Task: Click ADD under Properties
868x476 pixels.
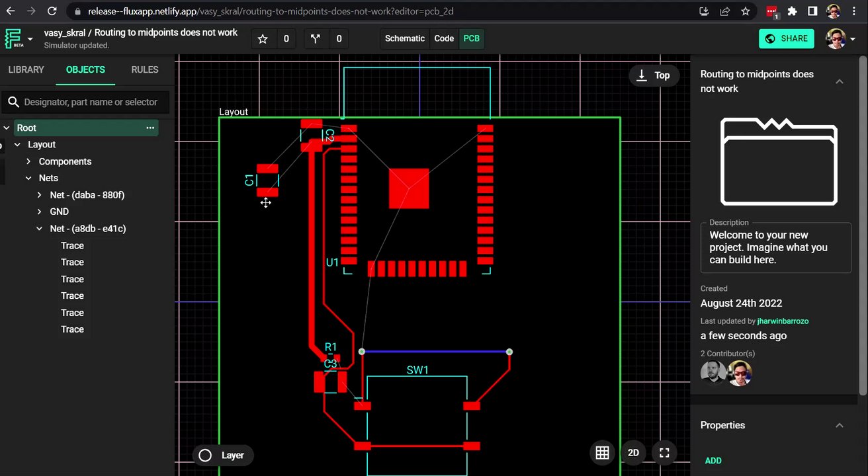Action: click(x=713, y=461)
